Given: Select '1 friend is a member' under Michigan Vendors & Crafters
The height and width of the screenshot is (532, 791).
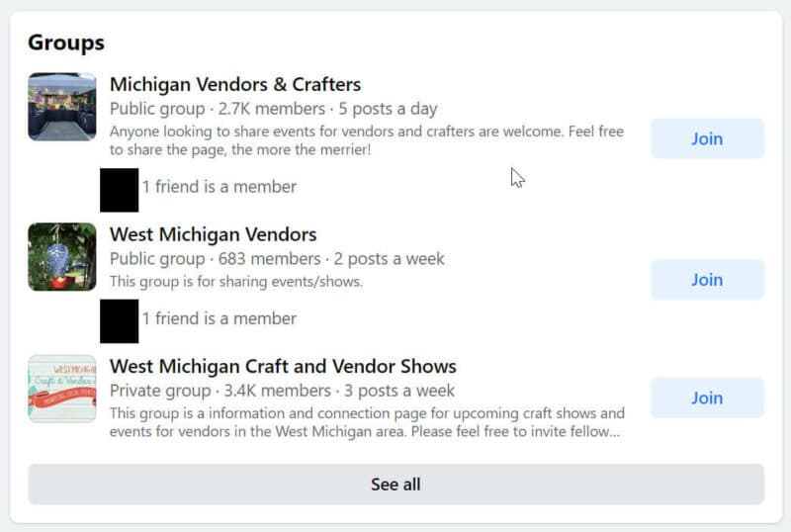Looking at the screenshot, I should click(219, 186).
